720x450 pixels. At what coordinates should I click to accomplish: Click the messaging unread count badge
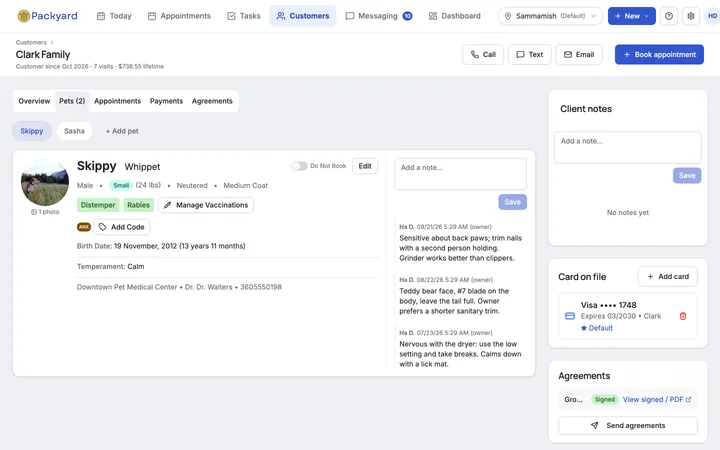point(407,16)
